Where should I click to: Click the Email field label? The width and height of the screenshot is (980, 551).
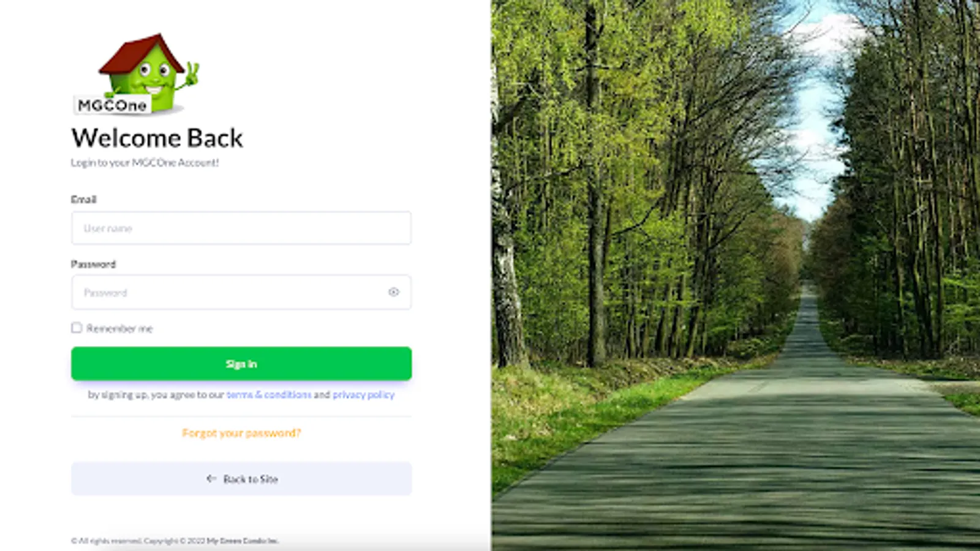pyautogui.click(x=84, y=200)
